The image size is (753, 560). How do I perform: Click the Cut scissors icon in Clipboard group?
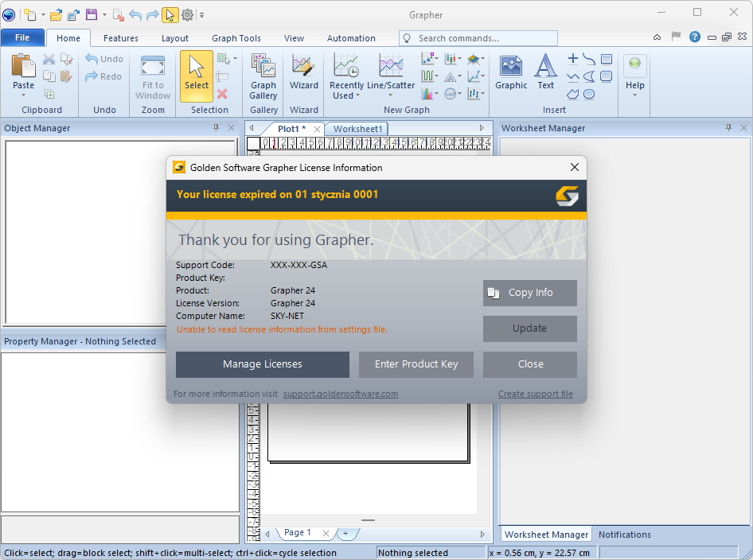click(x=49, y=59)
